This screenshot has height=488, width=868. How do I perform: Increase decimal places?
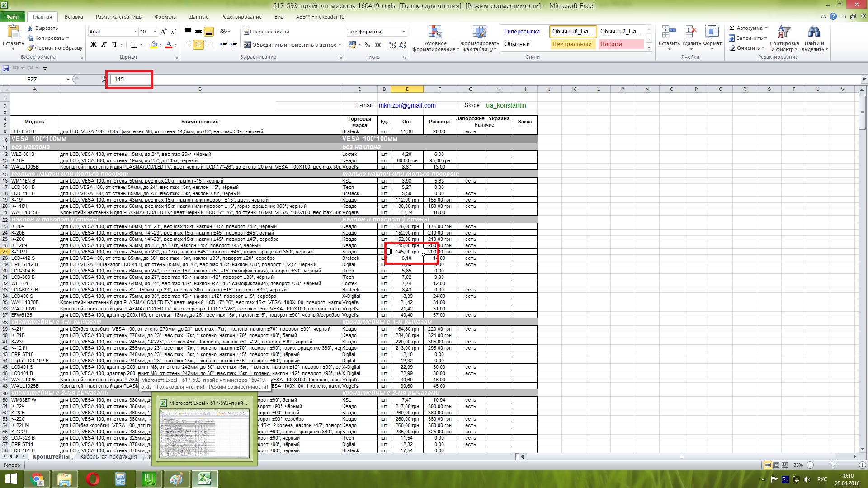click(392, 45)
